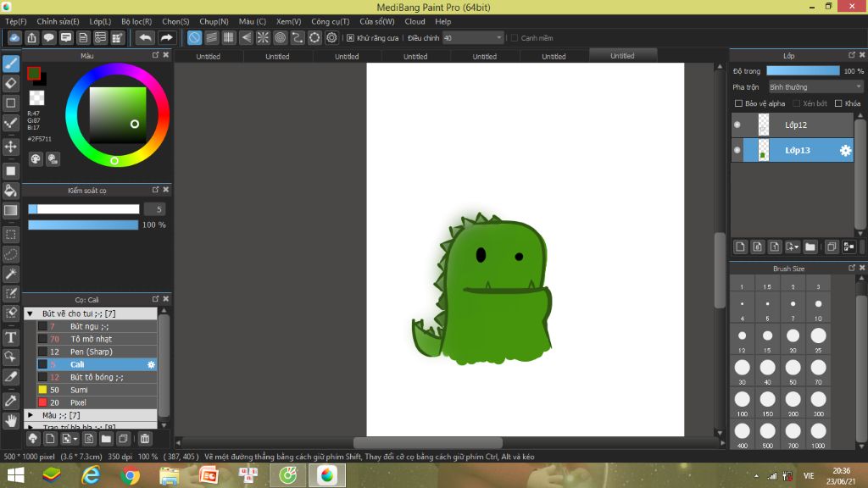Viewport: 868px width, 488px height.
Task: Select the Sumi brush
Action: tap(97, 390)
